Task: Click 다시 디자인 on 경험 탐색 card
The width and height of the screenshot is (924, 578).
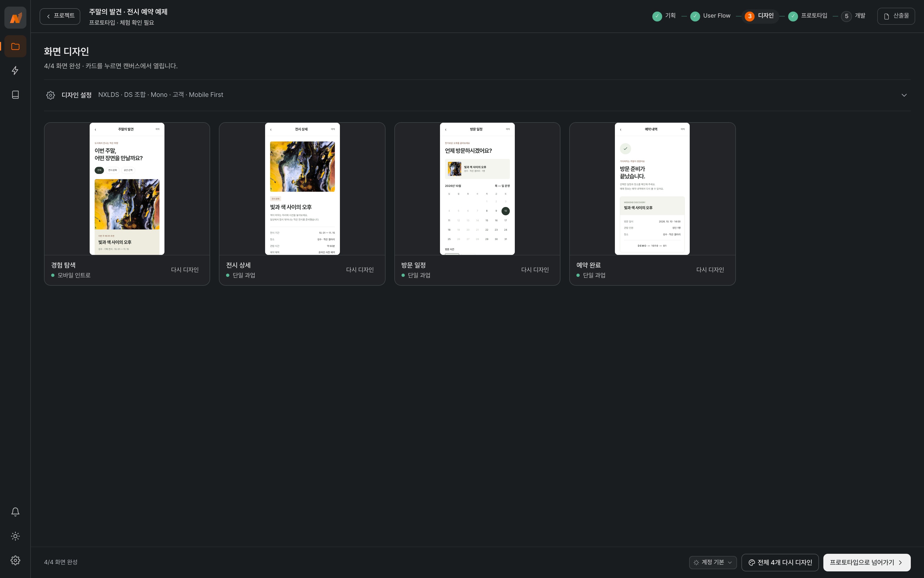Action: tap(185, 270)
